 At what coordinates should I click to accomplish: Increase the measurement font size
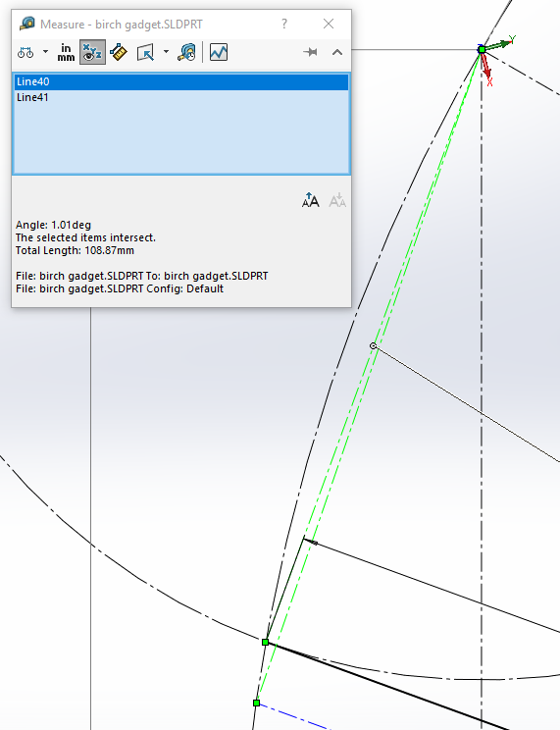pyautogui.click(x=311, y=201)
